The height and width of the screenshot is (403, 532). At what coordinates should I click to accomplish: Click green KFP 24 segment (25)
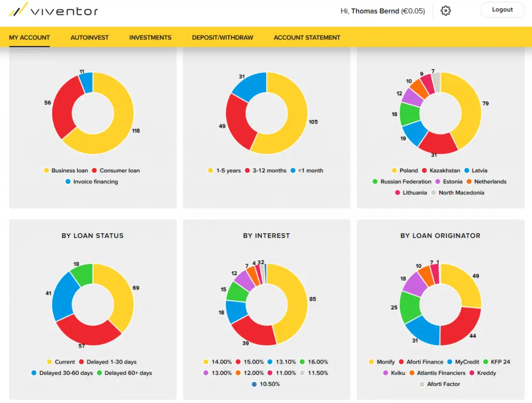(409, 307)
